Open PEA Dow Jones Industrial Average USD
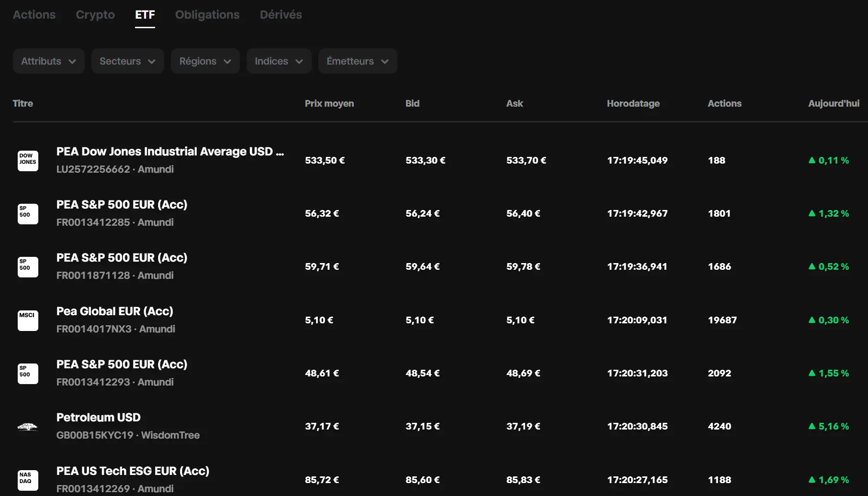 pos(170,152)
